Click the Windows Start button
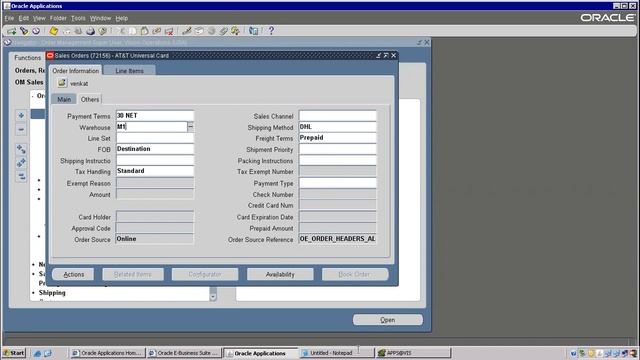This screenshot has height=360, width=640. 14,353
